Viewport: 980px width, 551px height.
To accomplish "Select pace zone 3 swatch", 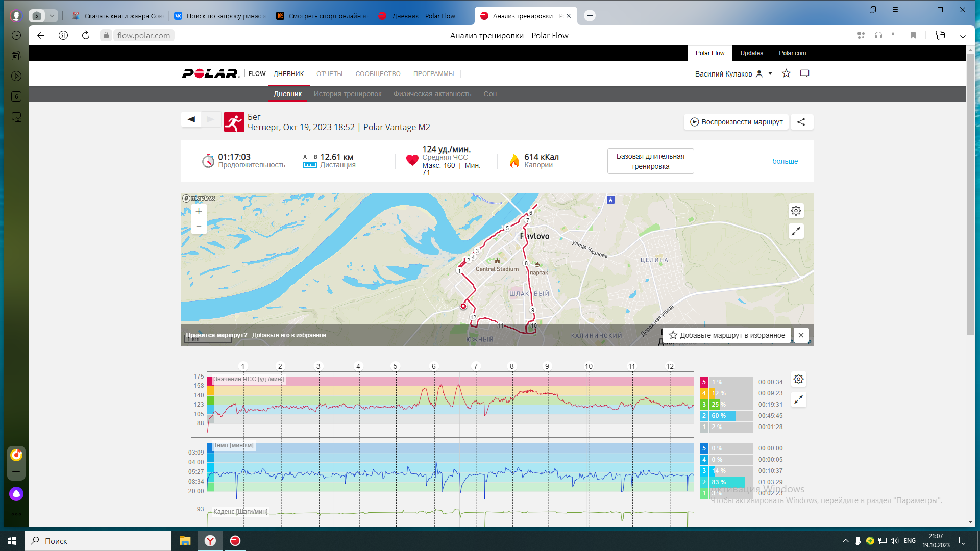I will [x=704, y=471].
